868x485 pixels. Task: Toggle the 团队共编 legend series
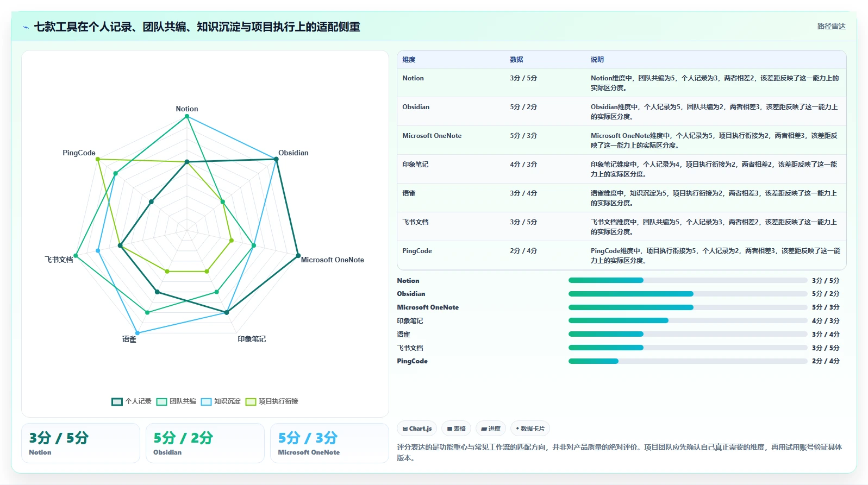pyautogui.click(x=176, y=401)
